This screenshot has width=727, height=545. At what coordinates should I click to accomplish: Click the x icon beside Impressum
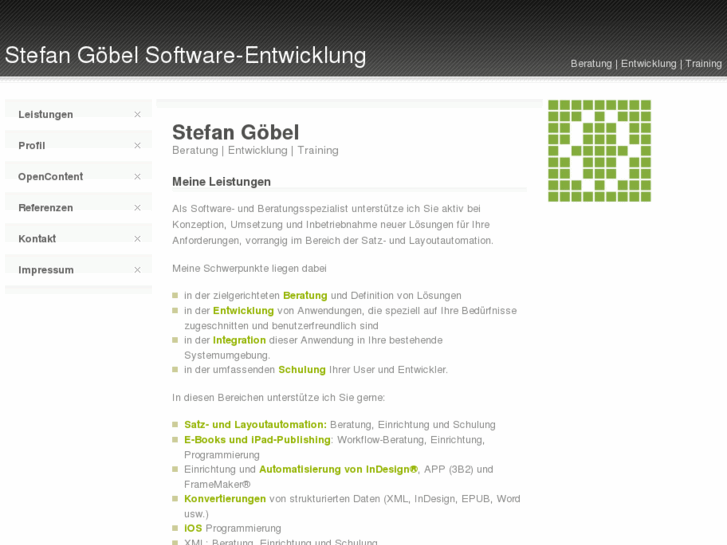137,270
